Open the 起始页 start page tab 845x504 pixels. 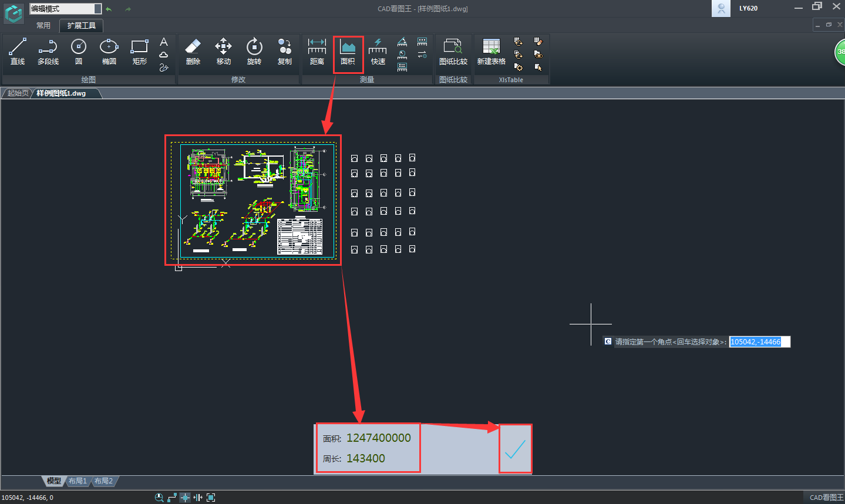(18, 93)
